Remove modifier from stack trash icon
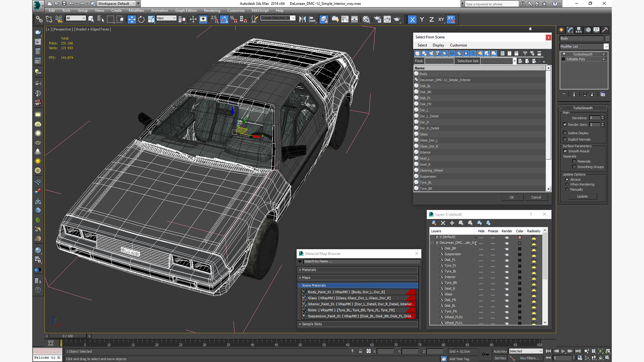The height and width of the screenshot is (362, 644). [x=592, y=95]
